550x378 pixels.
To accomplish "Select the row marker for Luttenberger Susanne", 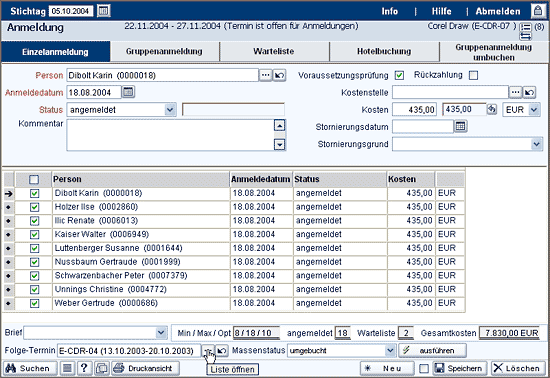I will (8, 248).
